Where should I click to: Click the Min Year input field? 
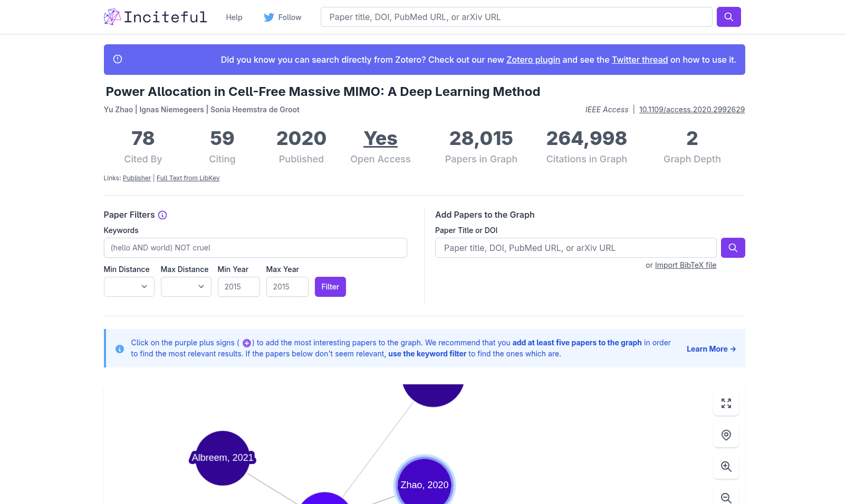[x=238, y=287]
